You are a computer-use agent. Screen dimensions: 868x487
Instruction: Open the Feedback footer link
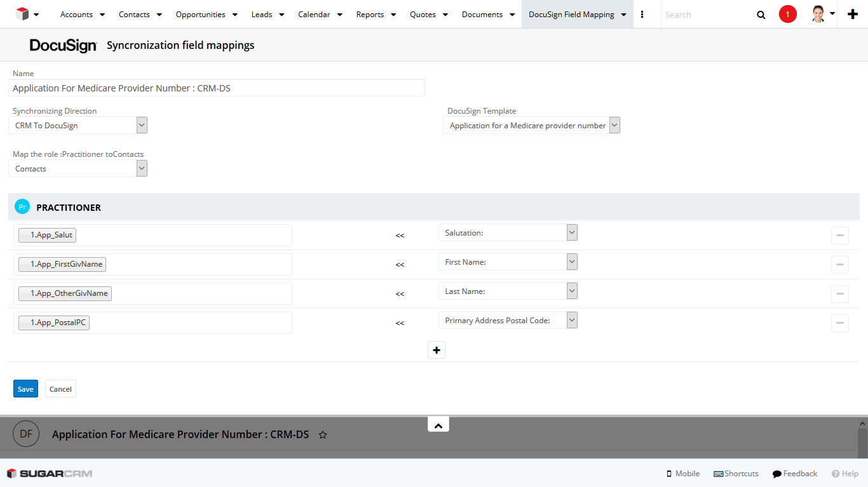[x=795, y=474]
